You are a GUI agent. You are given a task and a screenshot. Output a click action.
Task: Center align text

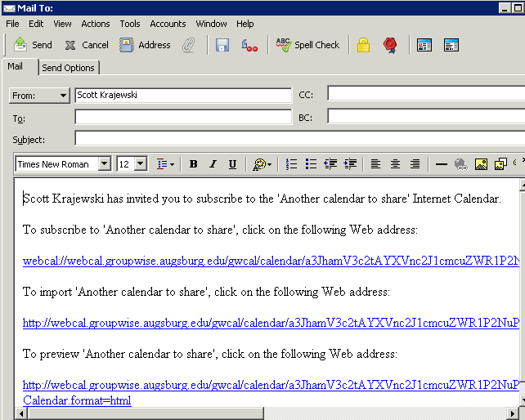(395, 164)
